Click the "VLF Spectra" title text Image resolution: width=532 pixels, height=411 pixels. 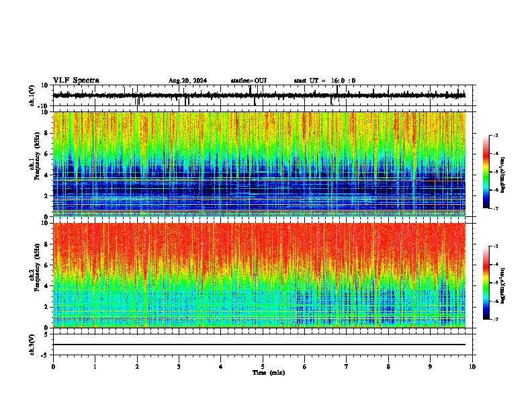coord(76,81)
